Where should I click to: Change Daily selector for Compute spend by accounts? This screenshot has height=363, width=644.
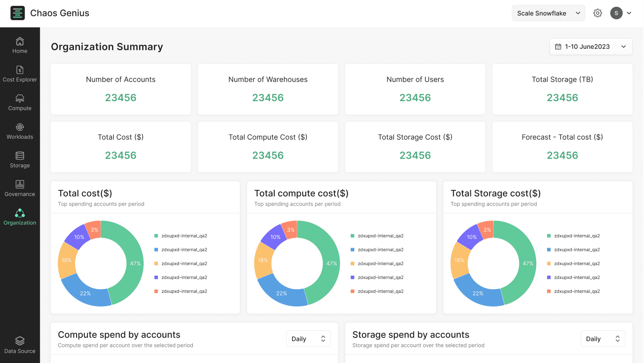(x=308, y=339)
